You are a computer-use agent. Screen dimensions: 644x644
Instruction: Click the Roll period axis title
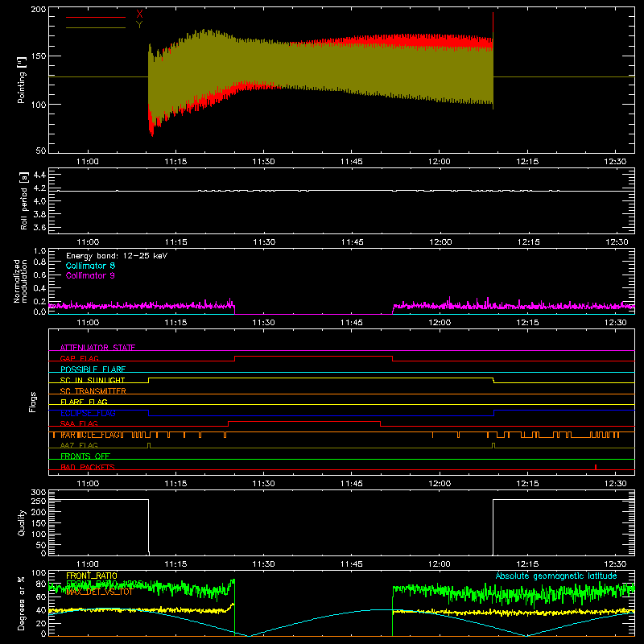24,200
